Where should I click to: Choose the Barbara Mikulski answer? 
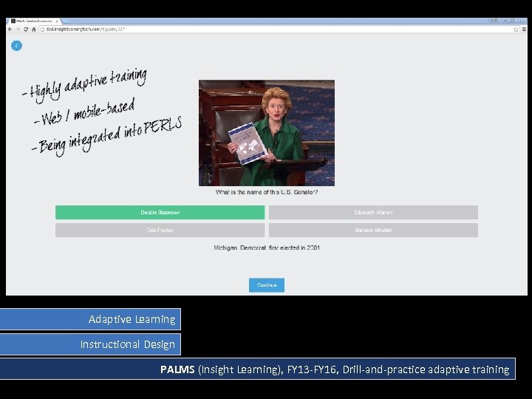373,230
